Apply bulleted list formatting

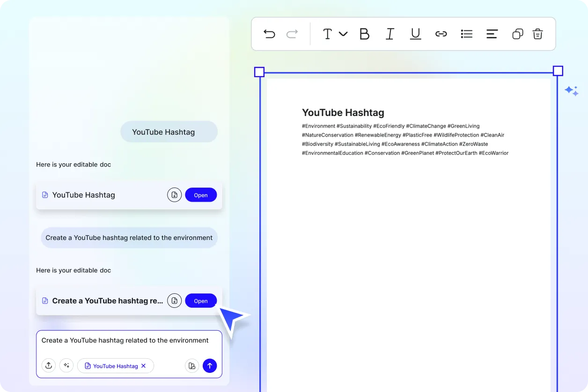click(466, 34)
